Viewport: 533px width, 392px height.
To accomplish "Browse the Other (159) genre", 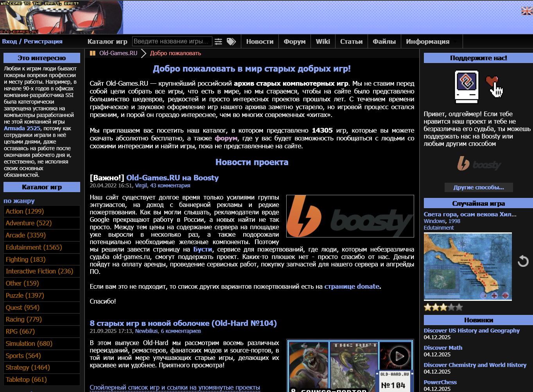I will [x=41, y=283].
